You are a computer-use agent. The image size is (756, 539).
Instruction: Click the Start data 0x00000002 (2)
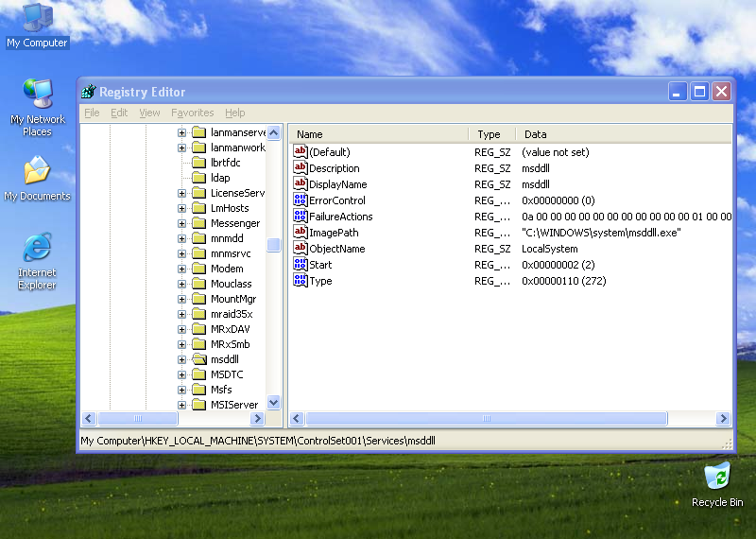(x=558, y=265)
